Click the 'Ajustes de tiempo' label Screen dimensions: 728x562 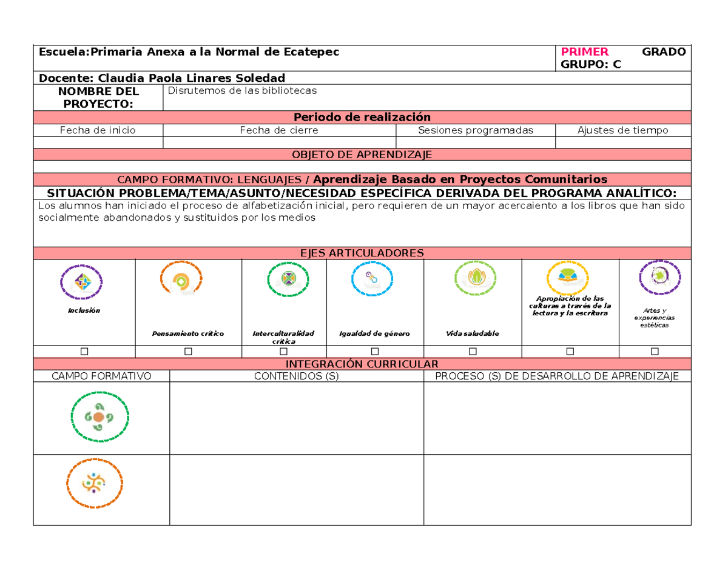point(623,130)
